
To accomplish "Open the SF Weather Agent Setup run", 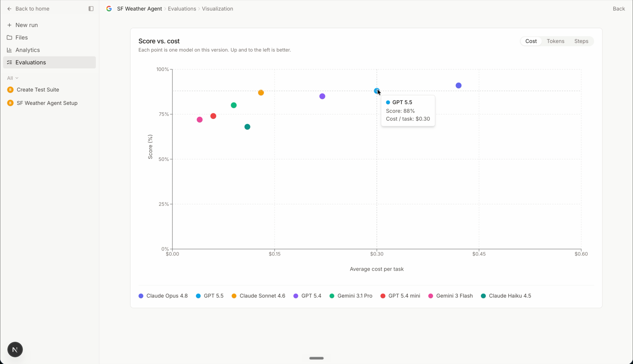I will pyautogui.click(x=49, y=103).
